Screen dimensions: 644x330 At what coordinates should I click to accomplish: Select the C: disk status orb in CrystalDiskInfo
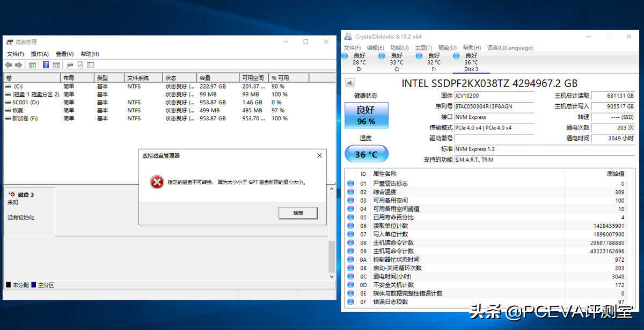(382, 55)
